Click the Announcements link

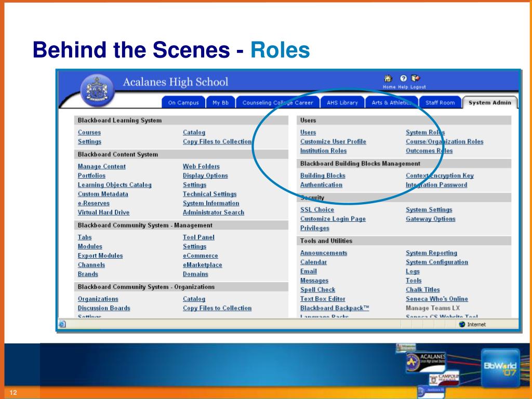324,253
